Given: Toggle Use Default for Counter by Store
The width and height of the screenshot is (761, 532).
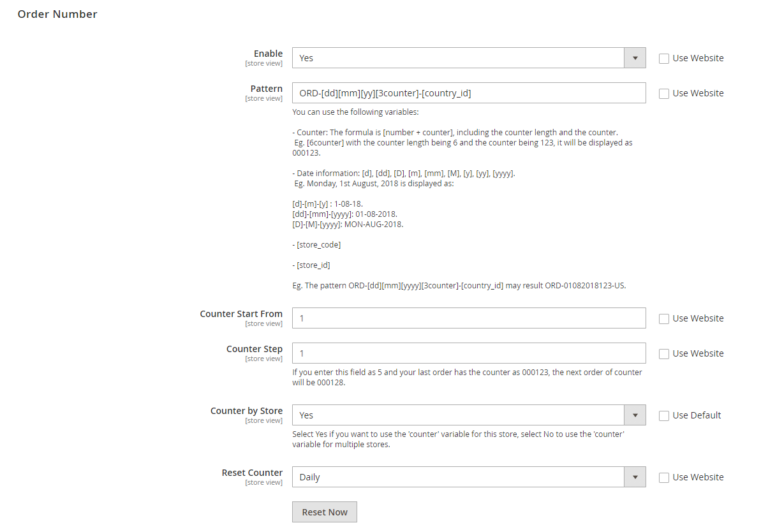Looking at the screenshot, I should click(664, 415).
